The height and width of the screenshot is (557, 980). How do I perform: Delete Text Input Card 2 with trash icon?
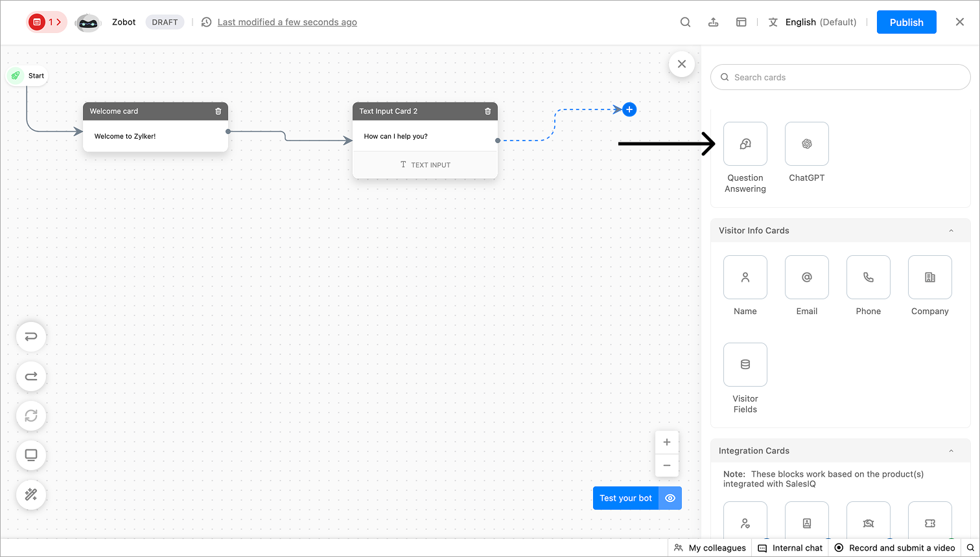pos(487,111)
